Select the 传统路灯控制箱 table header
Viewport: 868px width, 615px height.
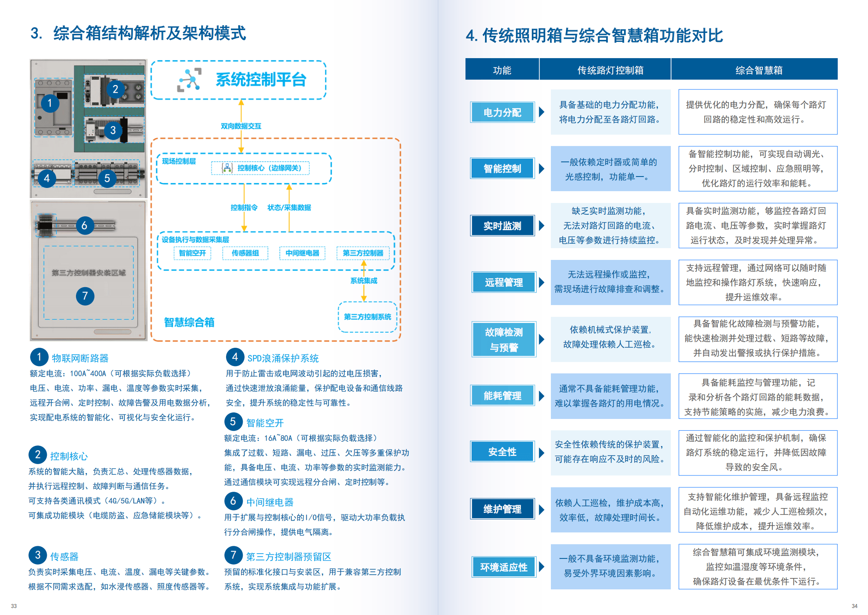point(610,70)
